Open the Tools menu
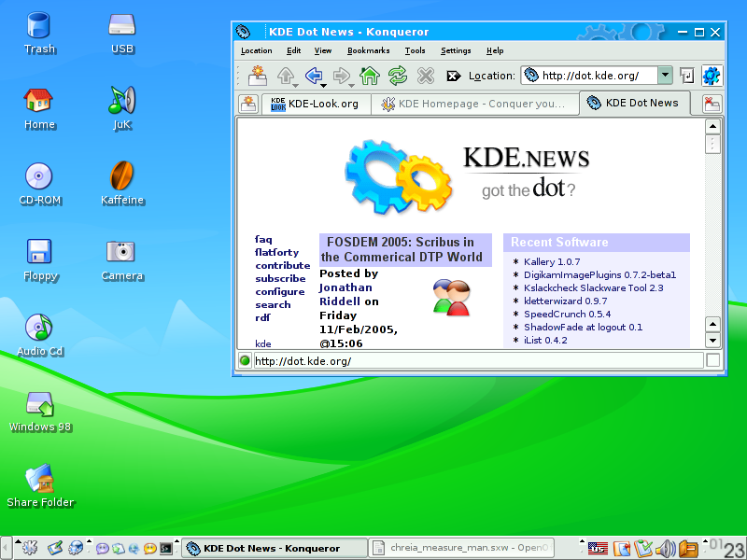 [415, 50]
